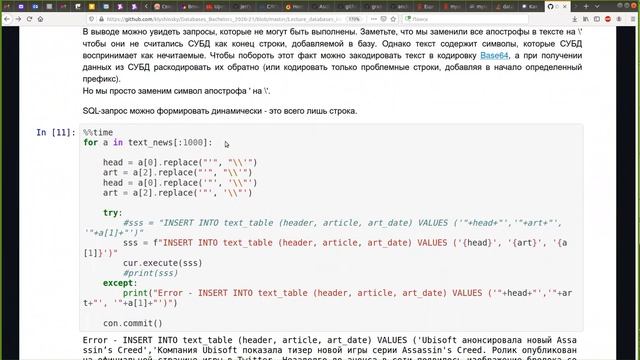640x360 pixels.
Task: Click the cur.execute(sss) line
Action: click(162, 263)
